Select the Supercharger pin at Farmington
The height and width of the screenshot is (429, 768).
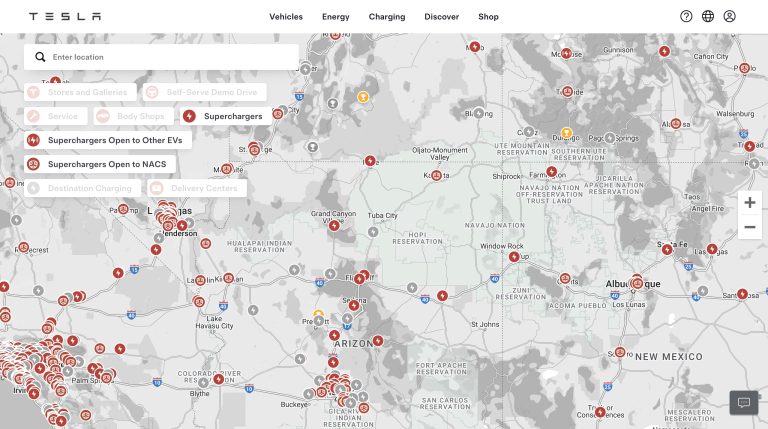(552, 171)
